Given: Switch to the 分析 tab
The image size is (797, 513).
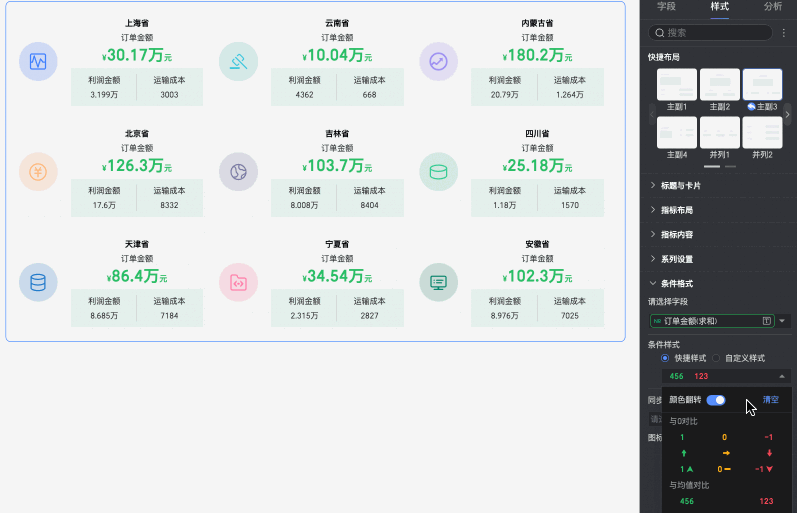Looking at the screenshot, I should click(773, 7).
